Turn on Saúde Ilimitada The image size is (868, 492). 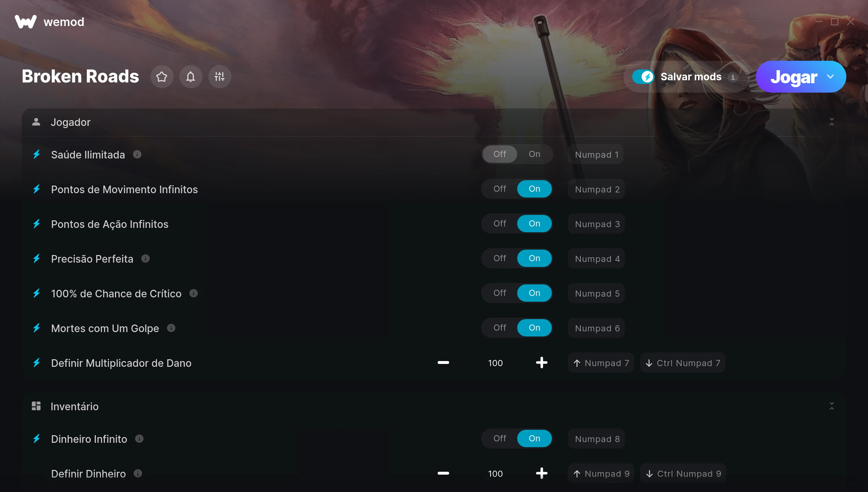pos(534,154)
